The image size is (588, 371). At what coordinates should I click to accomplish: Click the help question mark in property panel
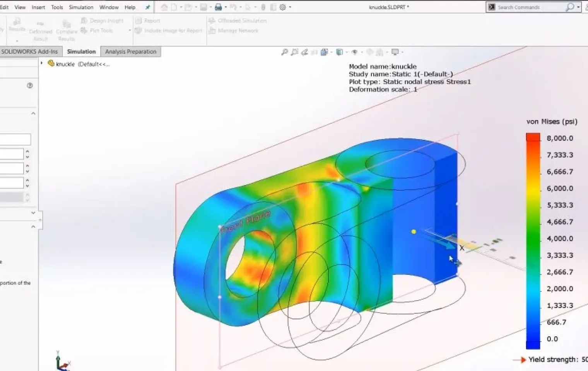(x=30, y=85)
